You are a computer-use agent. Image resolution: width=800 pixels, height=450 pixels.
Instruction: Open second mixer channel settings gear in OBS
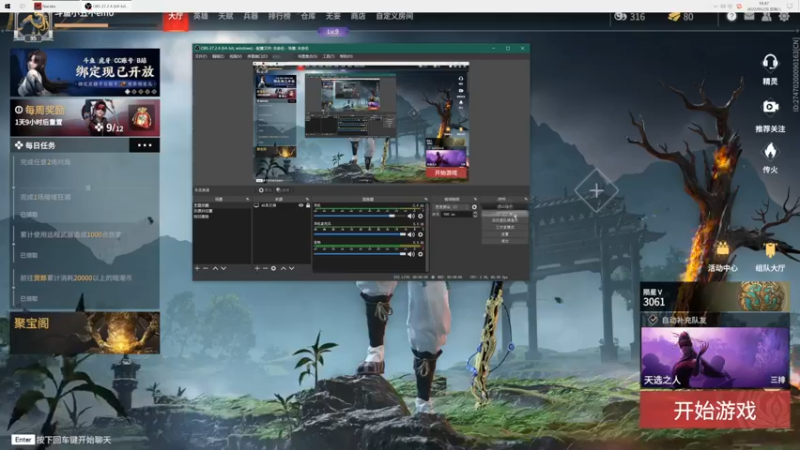420,235
